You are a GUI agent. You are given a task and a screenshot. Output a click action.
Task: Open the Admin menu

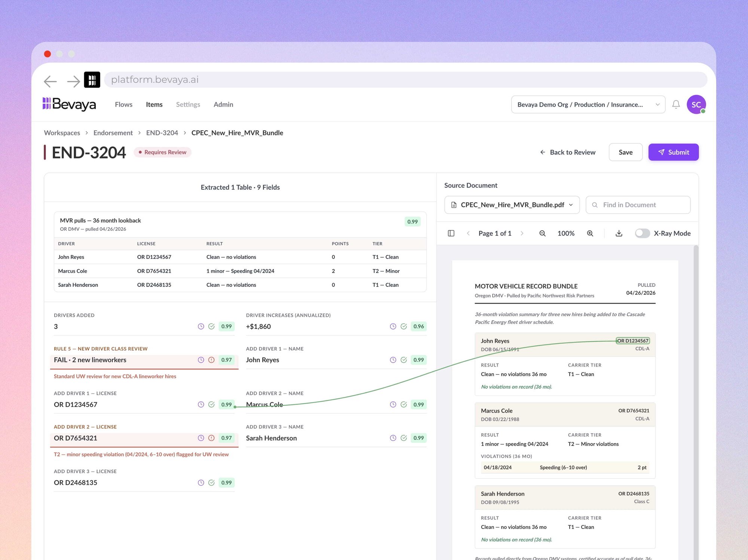click(x=223, y=104)
